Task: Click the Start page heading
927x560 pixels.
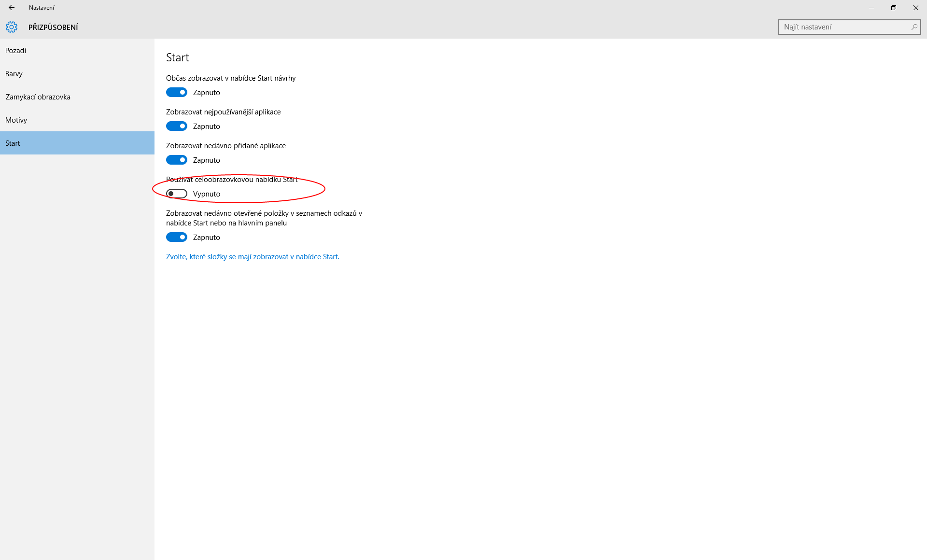Action: click(x=178, y=57)
